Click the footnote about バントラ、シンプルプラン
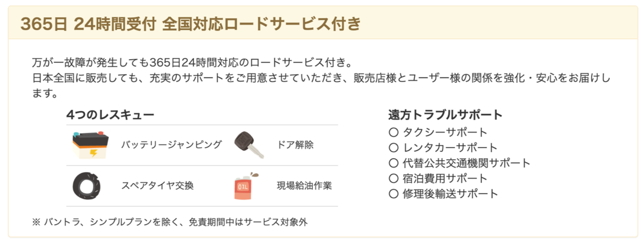The image size is (644, 244). tap(170, 222)
